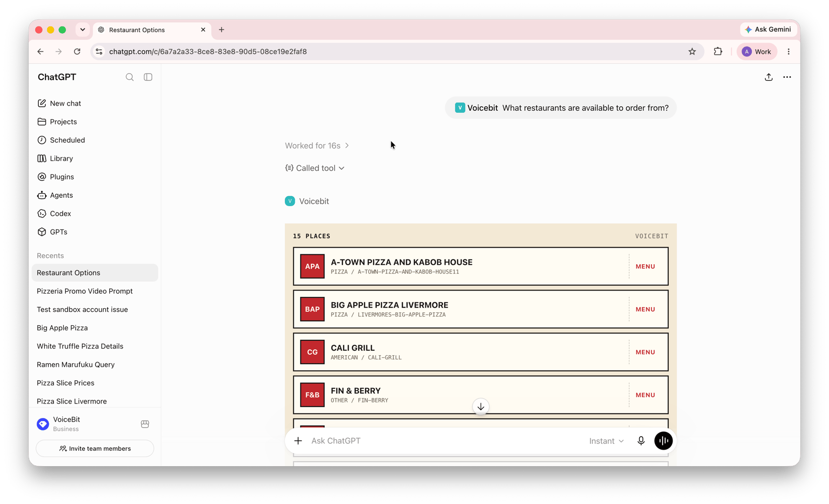The height and width of the screenshot is (504, 829).
Task: Open MENU for Fin & Berry
Action: point(645,395)
